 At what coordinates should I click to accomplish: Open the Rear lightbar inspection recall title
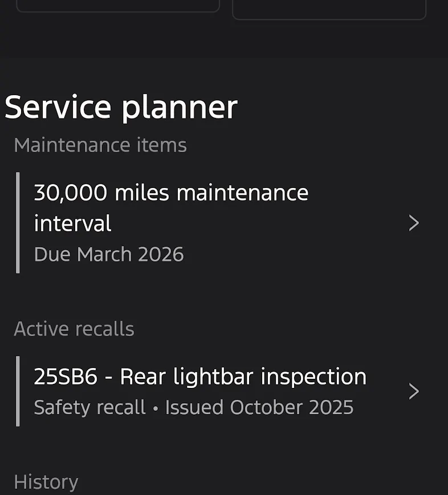pos(243,377)
